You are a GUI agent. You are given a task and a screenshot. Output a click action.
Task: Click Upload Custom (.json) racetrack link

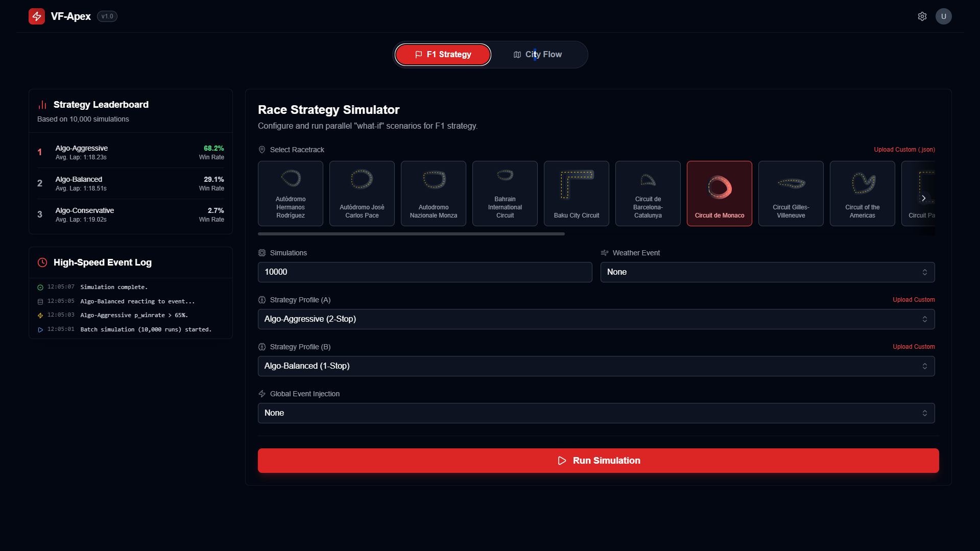(x=904, y=150)
